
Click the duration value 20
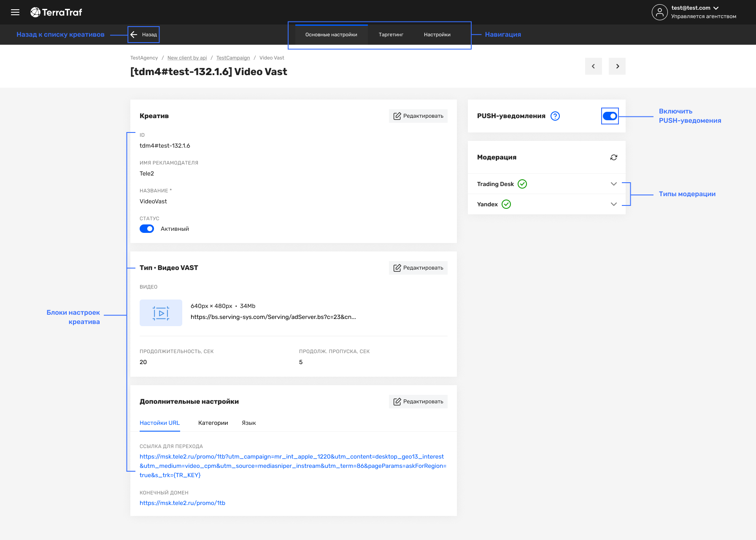click(x=143, y=362)
